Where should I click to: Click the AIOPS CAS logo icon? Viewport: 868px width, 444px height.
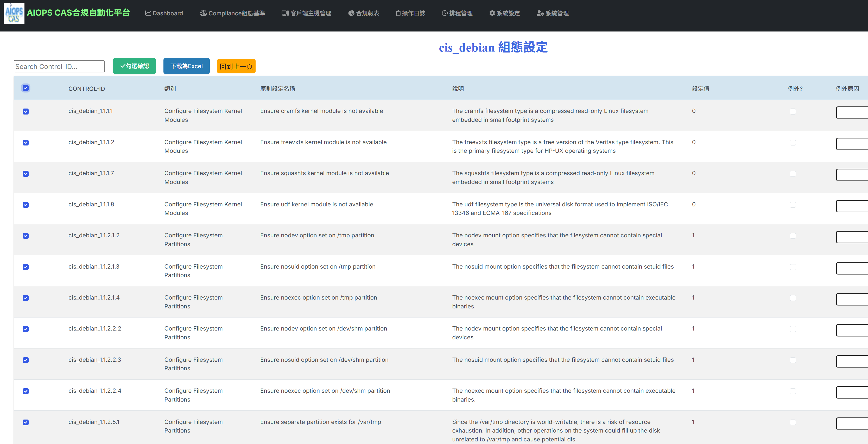point(14,14)
